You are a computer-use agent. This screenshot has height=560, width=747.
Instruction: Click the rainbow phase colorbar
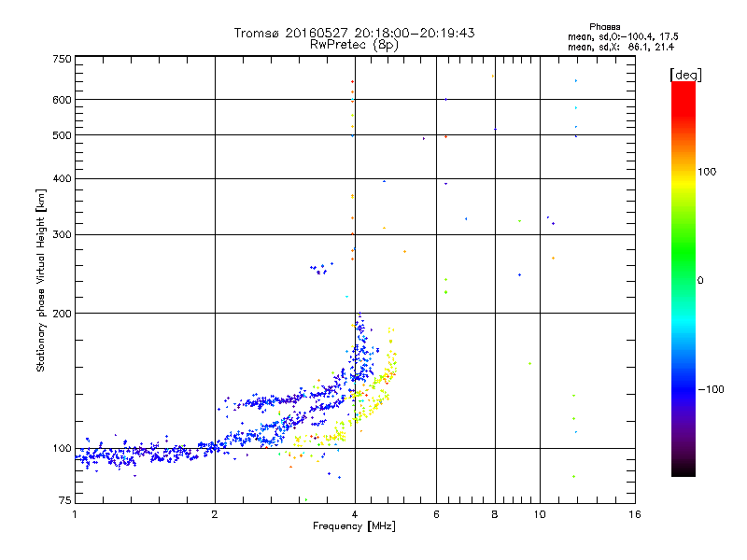tap(684, 278)
